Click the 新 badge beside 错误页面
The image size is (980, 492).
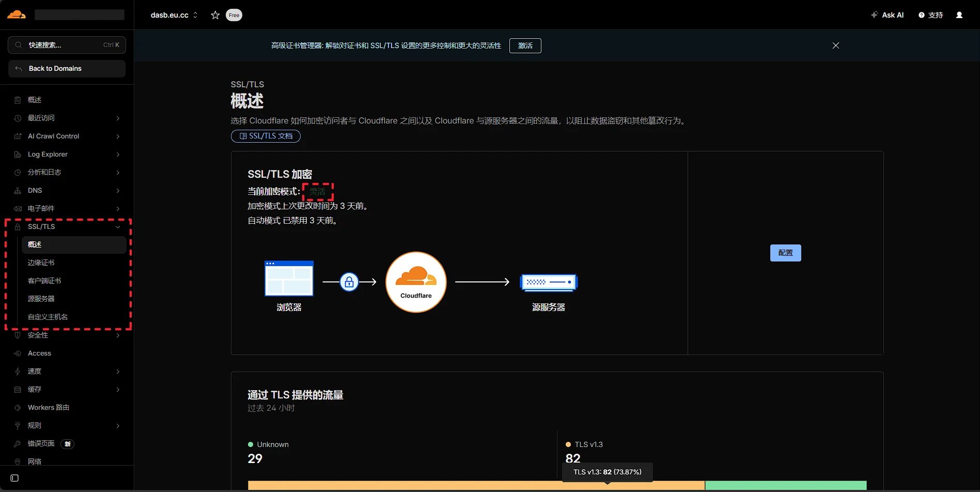(68, 444)
